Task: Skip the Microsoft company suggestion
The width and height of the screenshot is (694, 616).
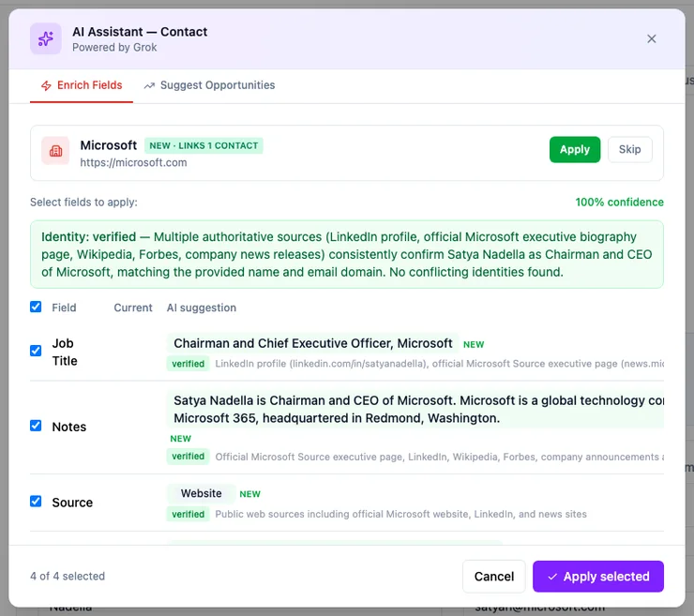Action: (629, 150)
